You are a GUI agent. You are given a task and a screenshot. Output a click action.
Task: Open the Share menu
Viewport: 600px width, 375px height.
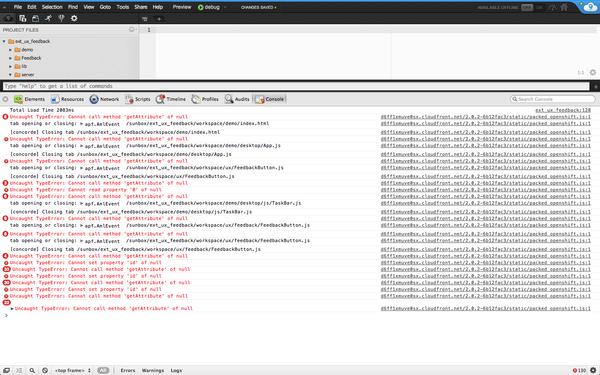pos(140,7)
